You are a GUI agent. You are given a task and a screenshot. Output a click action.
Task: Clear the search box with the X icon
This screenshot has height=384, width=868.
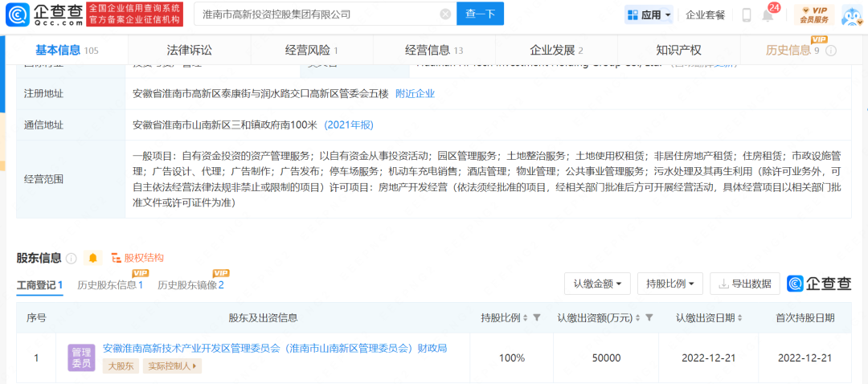pos(445,14)
